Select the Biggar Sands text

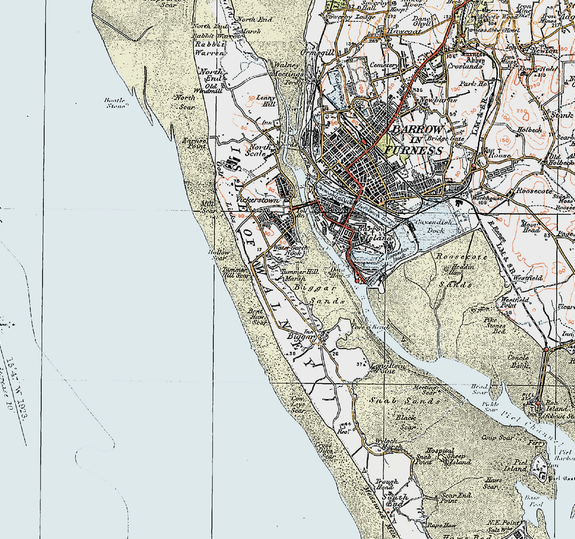pos(321,294)
